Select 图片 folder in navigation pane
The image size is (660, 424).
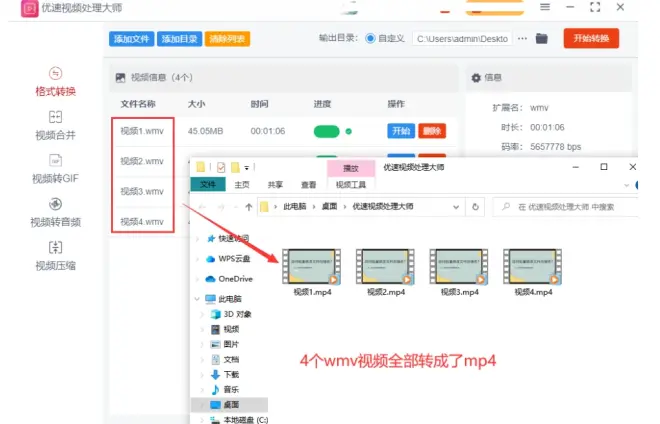click(225, 344)
